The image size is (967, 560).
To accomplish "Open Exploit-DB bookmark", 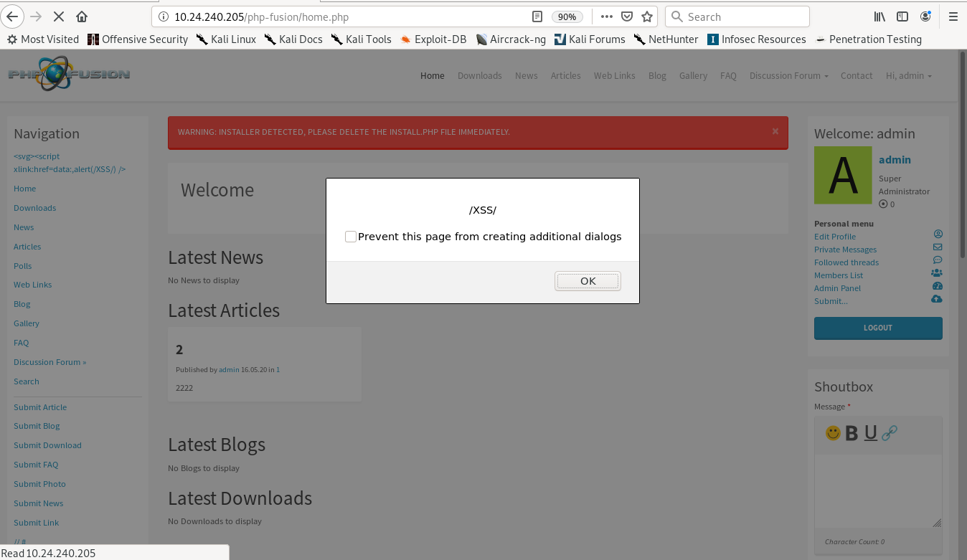I will point(433,39).
